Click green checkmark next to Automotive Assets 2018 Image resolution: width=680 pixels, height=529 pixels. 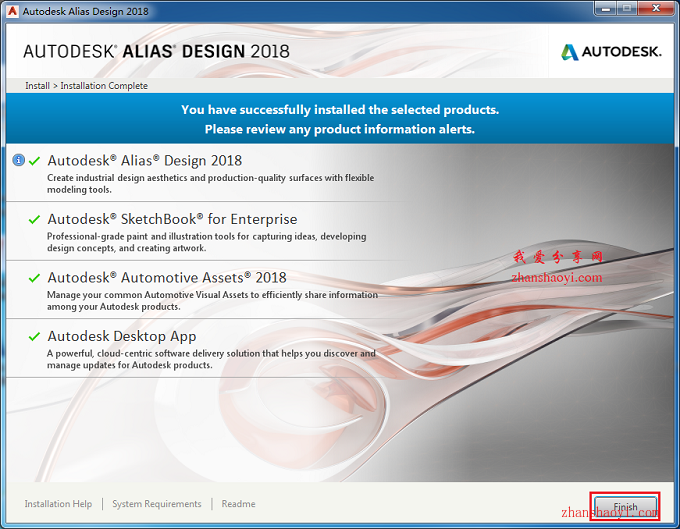click(x=34, y=278)
